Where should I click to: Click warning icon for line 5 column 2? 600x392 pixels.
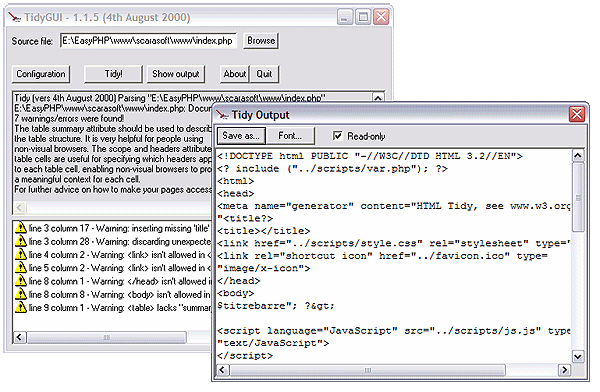tap(20, 268)
